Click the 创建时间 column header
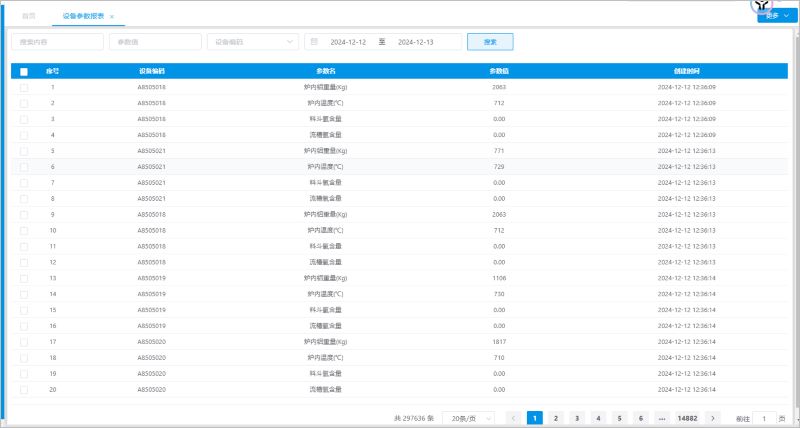Viewport: 800px width, 428px height. click(x=686, y=71)
